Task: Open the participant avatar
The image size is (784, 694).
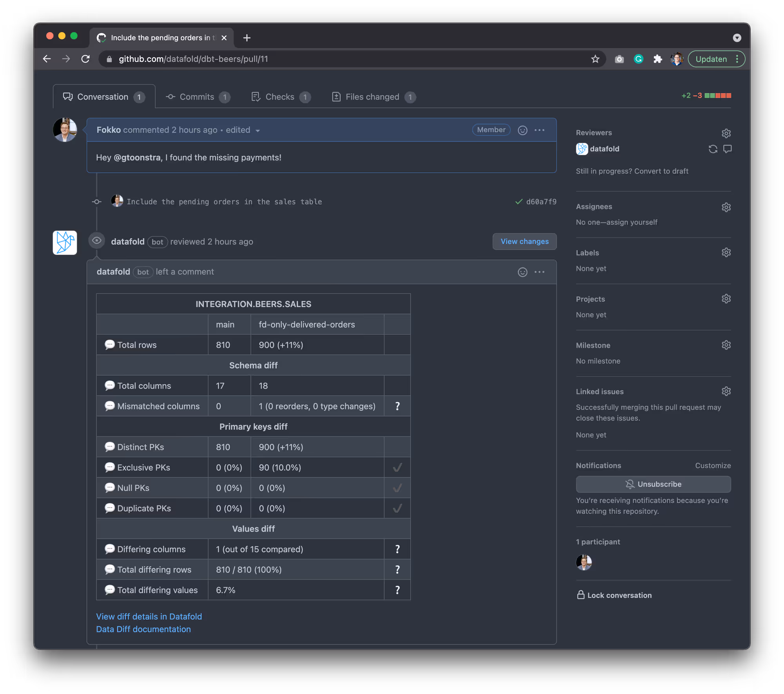Action: click(584, 562)
